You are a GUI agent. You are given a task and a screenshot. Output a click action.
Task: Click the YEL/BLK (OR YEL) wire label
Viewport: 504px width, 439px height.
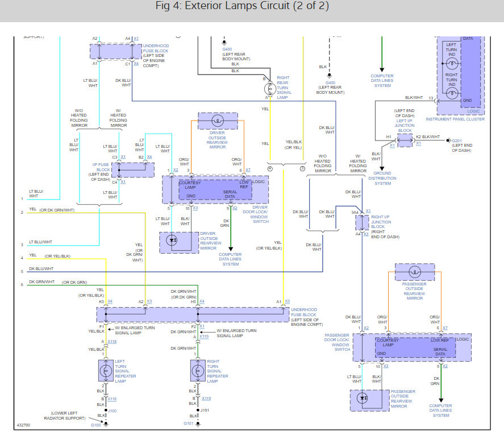pos(293,145)
